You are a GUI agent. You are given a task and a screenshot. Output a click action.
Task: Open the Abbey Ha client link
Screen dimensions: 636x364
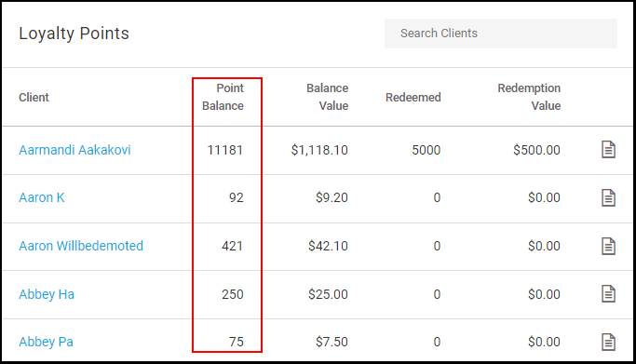point(47,294)
